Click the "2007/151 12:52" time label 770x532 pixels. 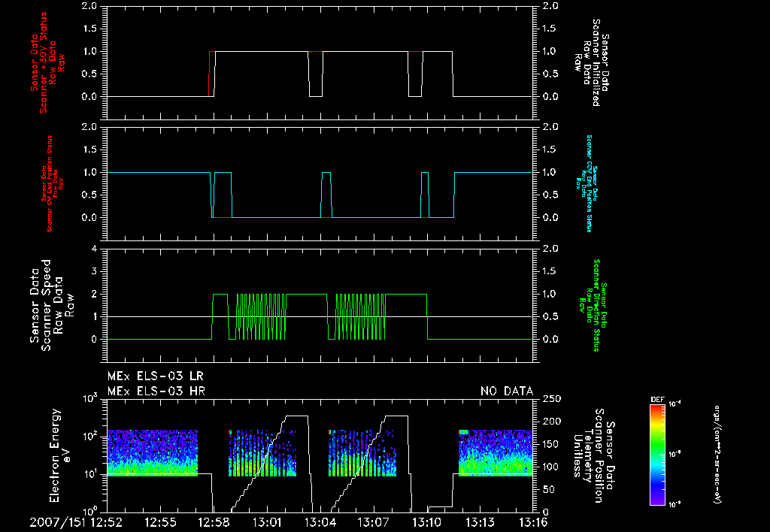click(x=76, y=522)
